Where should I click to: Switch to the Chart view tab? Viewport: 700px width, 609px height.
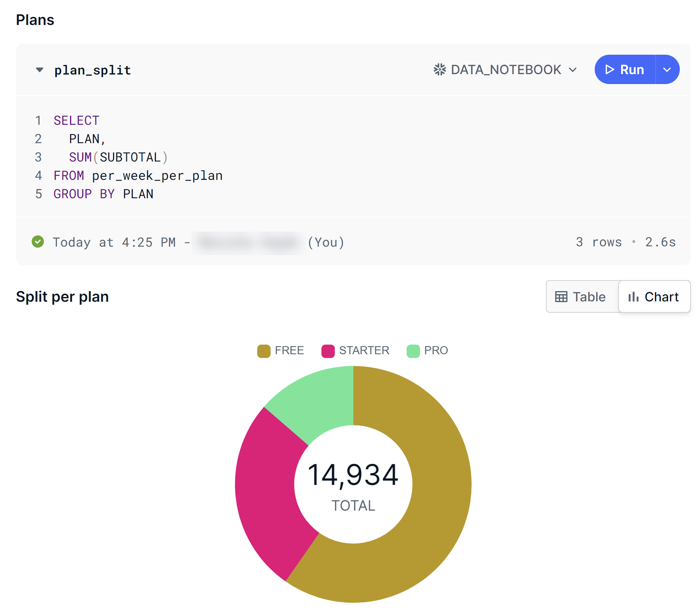(x=654, y=297)
